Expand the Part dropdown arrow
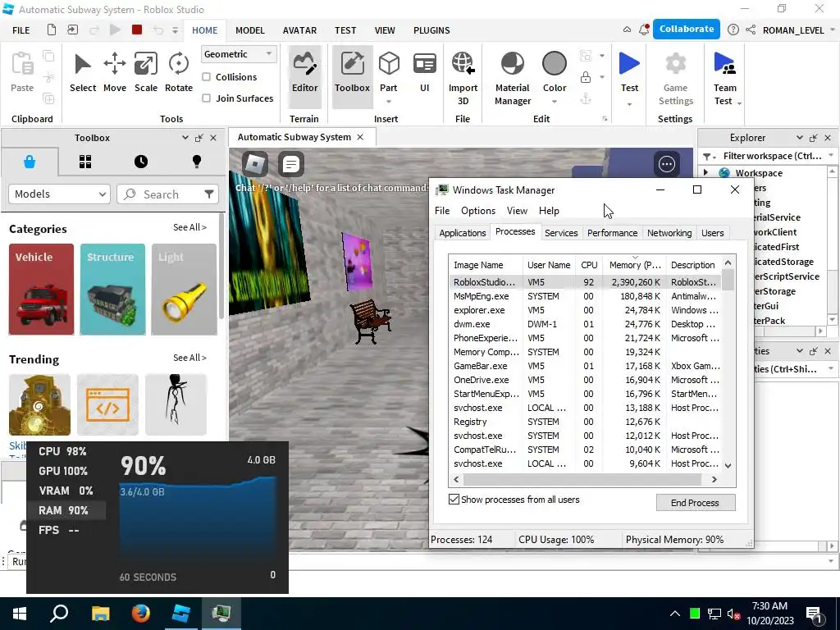840x630 pixels. tap(389, 102)
